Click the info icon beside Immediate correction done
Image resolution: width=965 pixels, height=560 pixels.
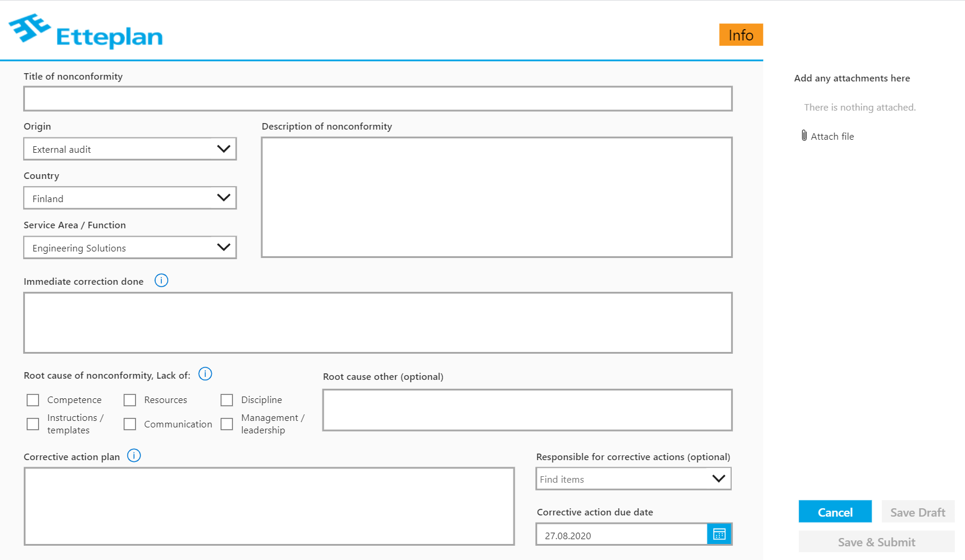[161, 280]
